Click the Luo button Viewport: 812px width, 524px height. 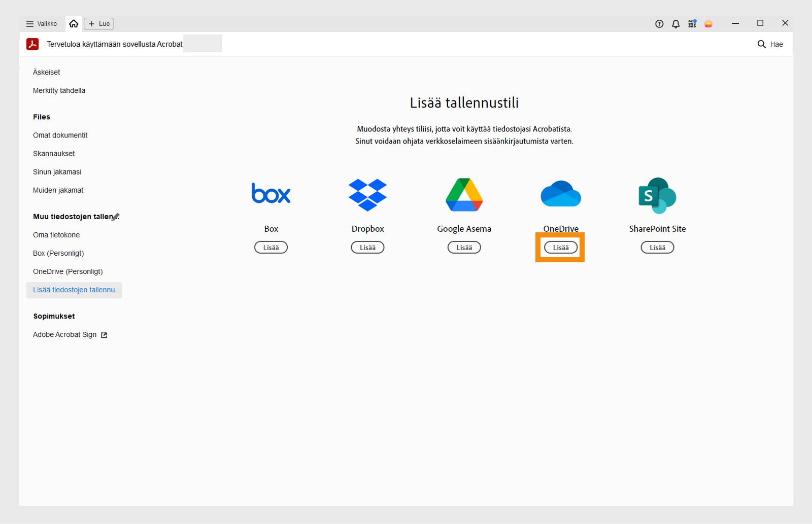tap(98, 23)
